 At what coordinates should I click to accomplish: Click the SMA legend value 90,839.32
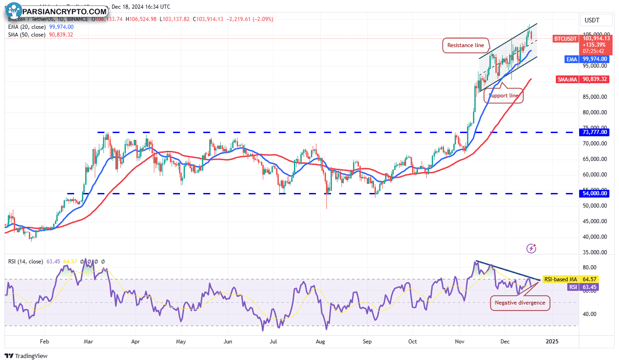point(60,35)
